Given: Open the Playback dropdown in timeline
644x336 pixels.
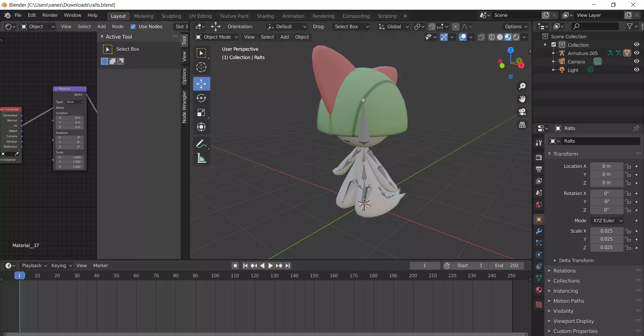Looking at the screenshot, I should click(34, 266).
